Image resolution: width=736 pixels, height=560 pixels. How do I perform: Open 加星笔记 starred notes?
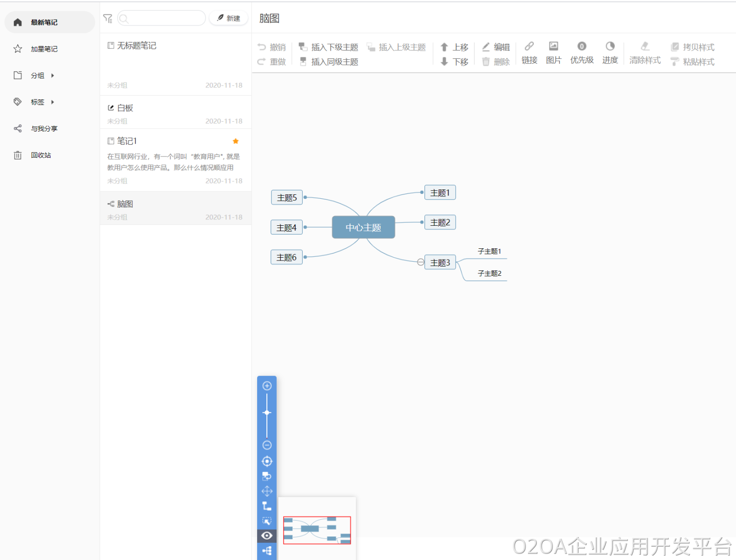pos(44,49)
